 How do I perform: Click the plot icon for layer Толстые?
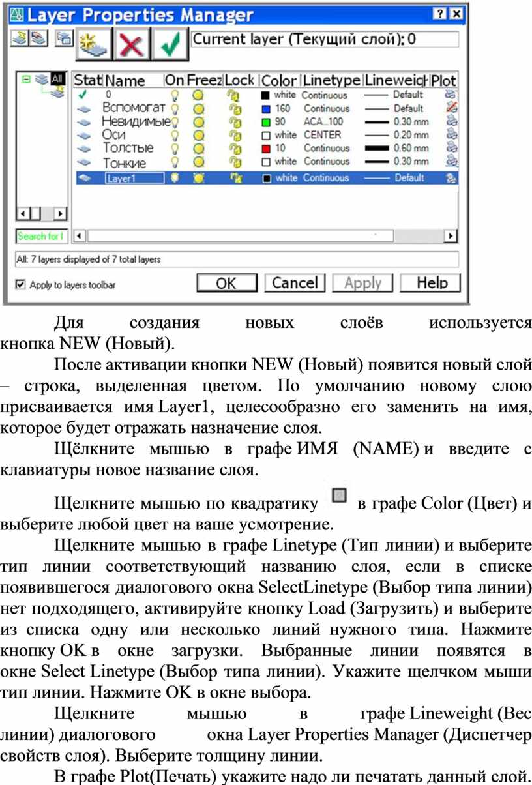(x=451, y=148)
